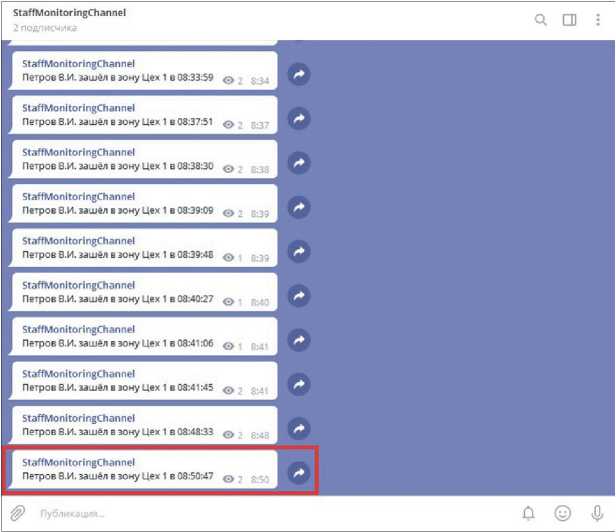Forward the message stamped 08:39:48
This screenshot has height=532, width=616.
299,251
